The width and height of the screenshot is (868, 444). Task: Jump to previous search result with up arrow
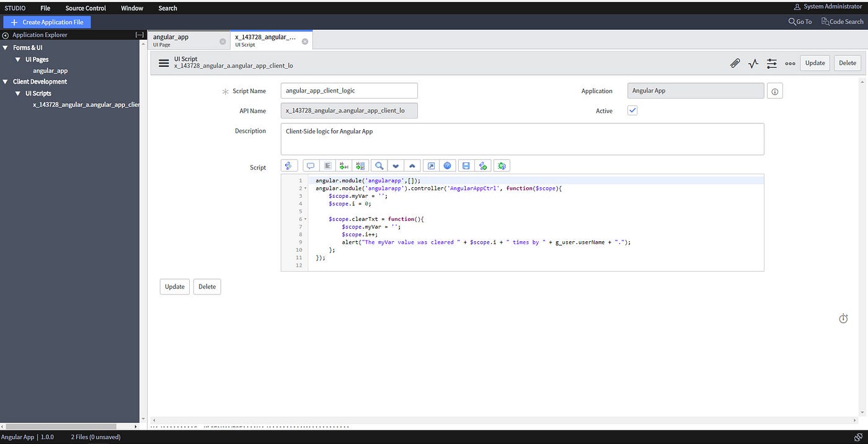412,166
